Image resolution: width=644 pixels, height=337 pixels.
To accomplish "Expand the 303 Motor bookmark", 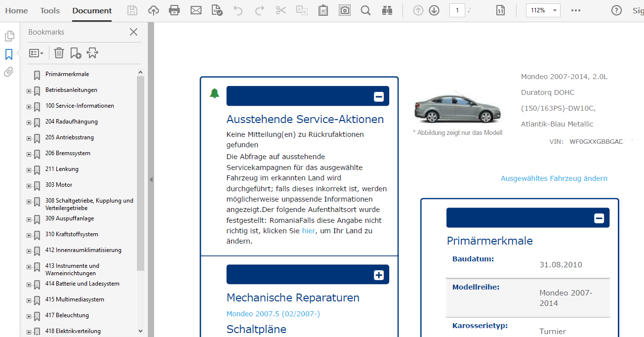I will [29, 186].
